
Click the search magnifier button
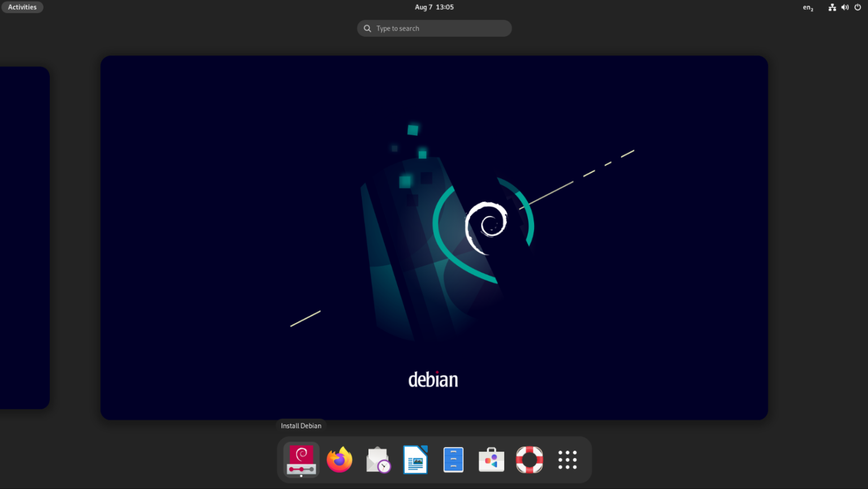coord(367,28)
